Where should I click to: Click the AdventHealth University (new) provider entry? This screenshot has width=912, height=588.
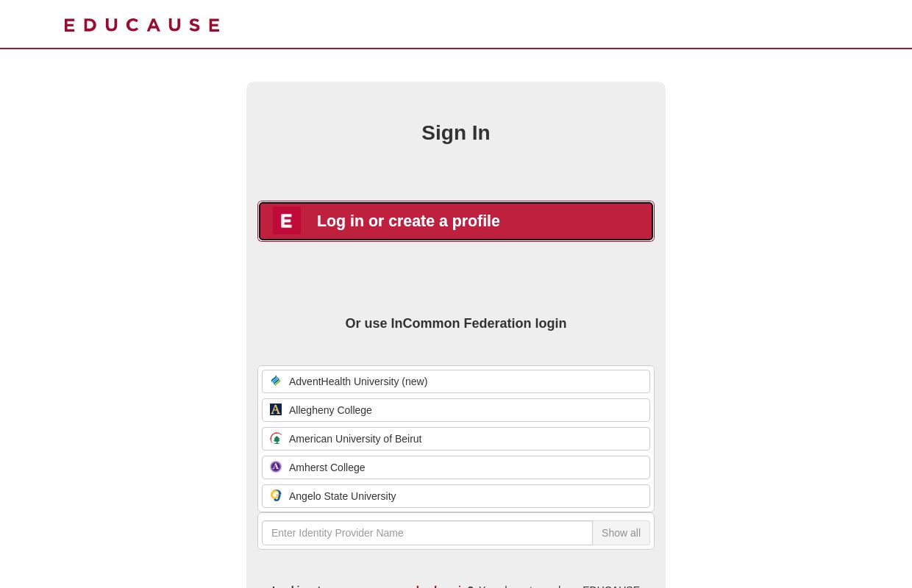tap(456, 381)
